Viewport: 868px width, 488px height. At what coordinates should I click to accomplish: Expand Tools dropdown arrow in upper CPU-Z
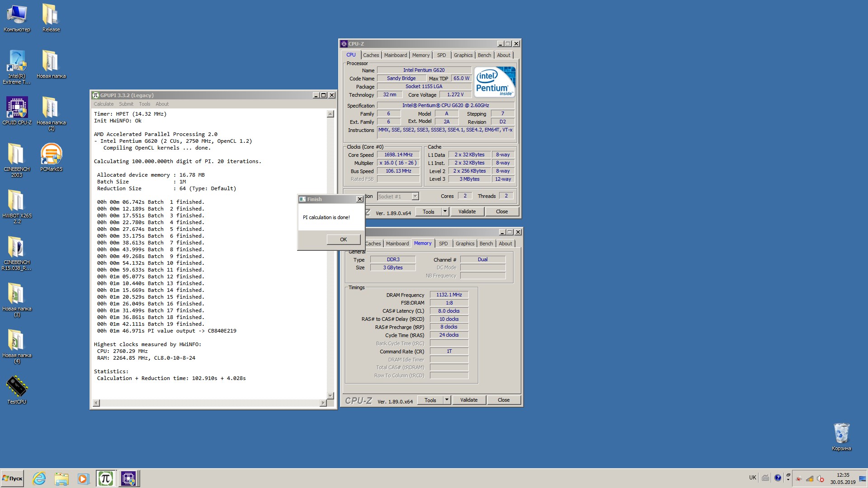click(445, 211)
